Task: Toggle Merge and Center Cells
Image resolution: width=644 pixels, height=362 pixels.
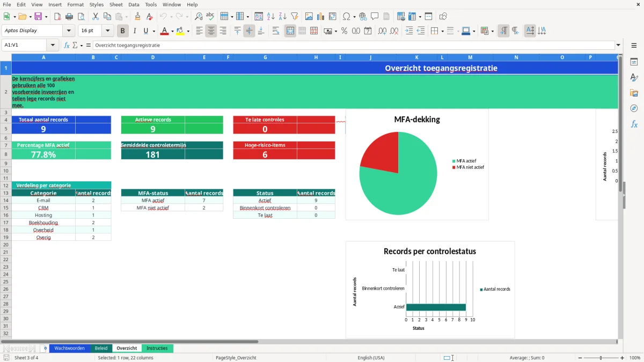Action: (x=290, y=31)
